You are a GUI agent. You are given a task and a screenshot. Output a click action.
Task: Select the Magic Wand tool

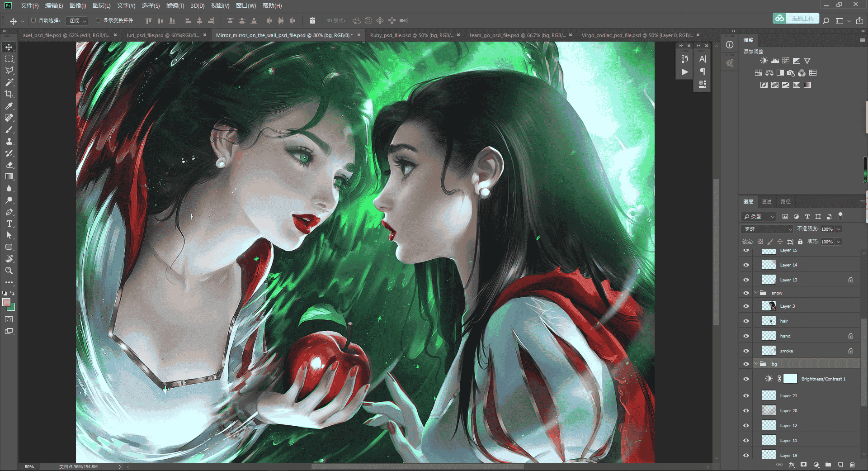click(9, 82)
